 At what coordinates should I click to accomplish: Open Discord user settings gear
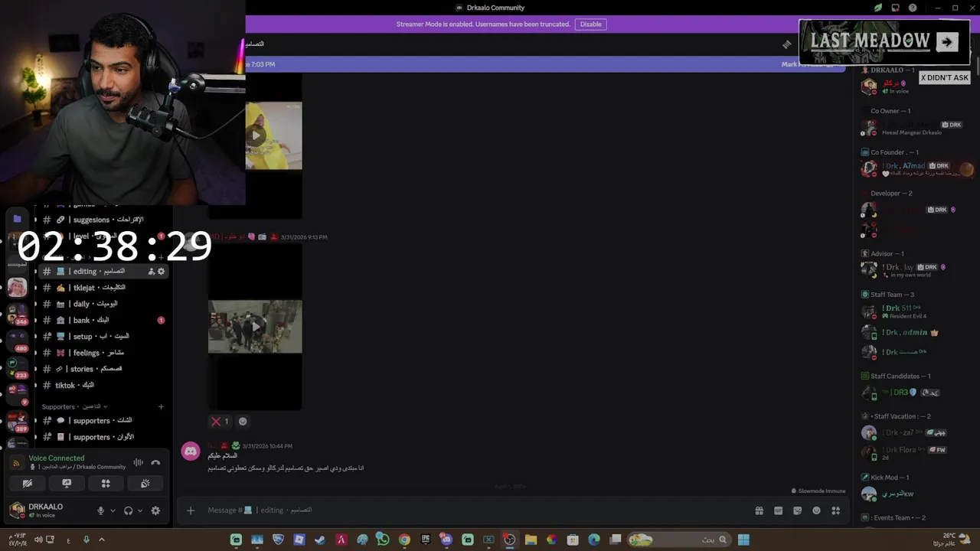tap(155, 510)
